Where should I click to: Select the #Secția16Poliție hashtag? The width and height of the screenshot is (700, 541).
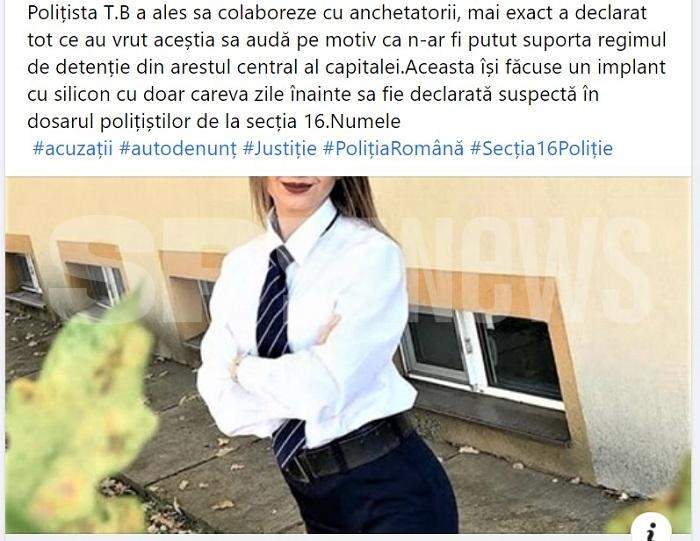[542, 148]
